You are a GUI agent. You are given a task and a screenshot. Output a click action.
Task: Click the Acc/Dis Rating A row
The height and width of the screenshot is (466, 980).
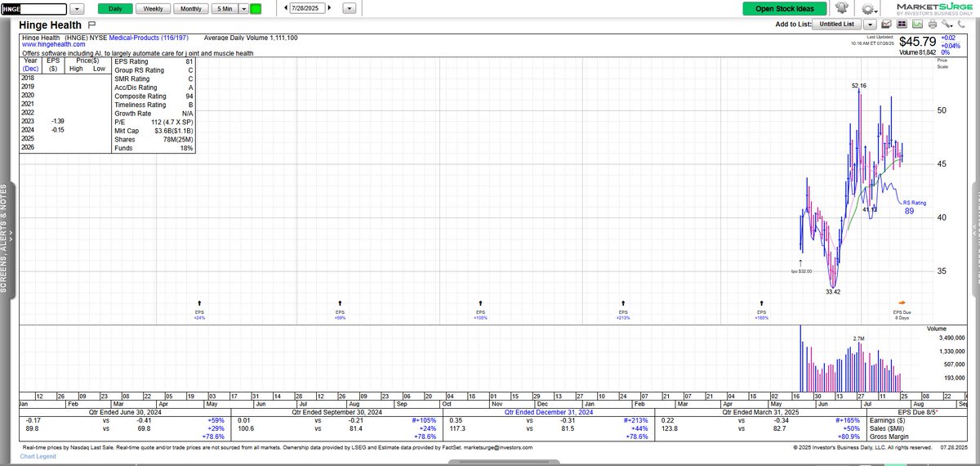coord(154,89)
